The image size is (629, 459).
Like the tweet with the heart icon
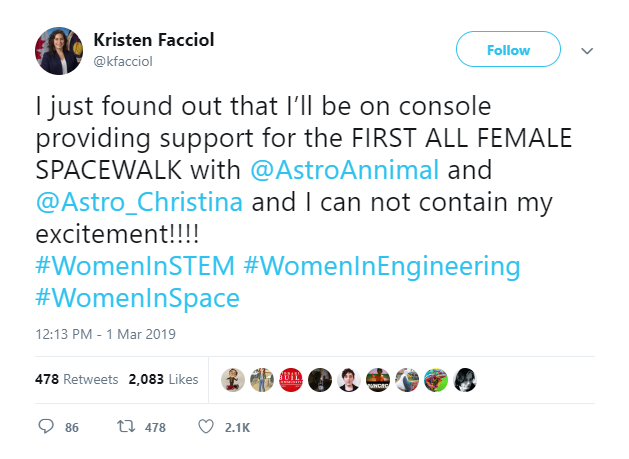click(x=206, y=427)
